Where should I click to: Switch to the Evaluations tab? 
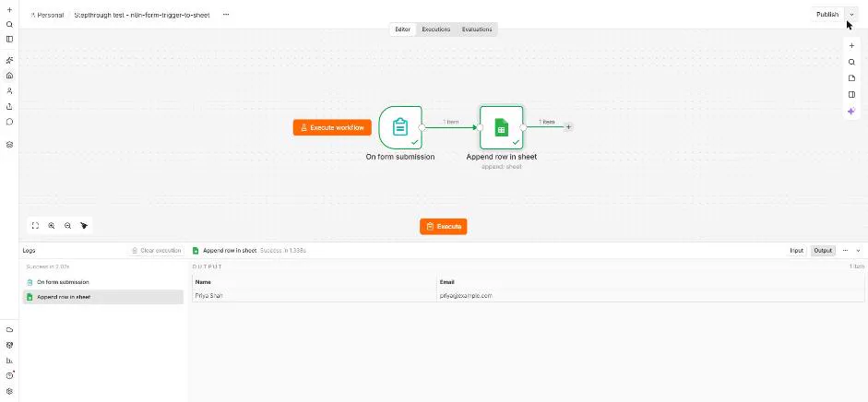pos(477,30)
